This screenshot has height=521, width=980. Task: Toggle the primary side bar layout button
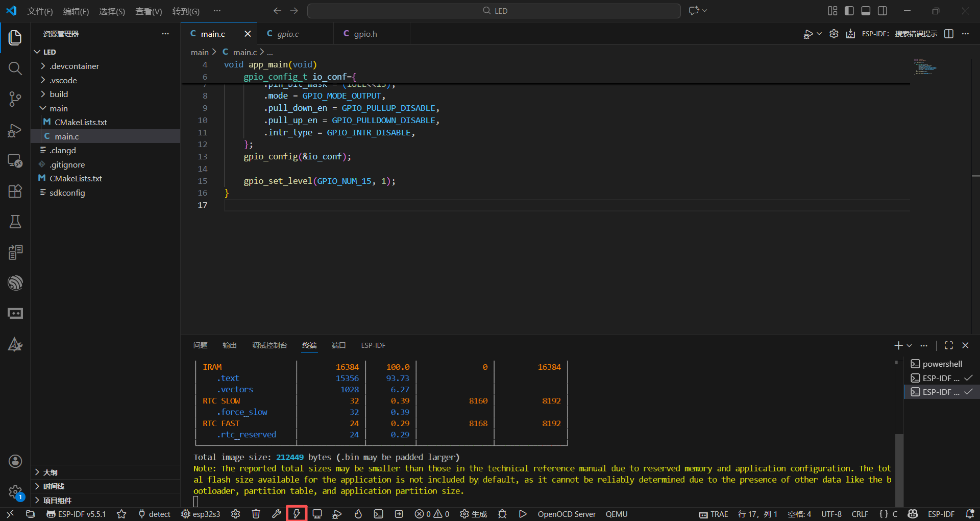(849, 11)
